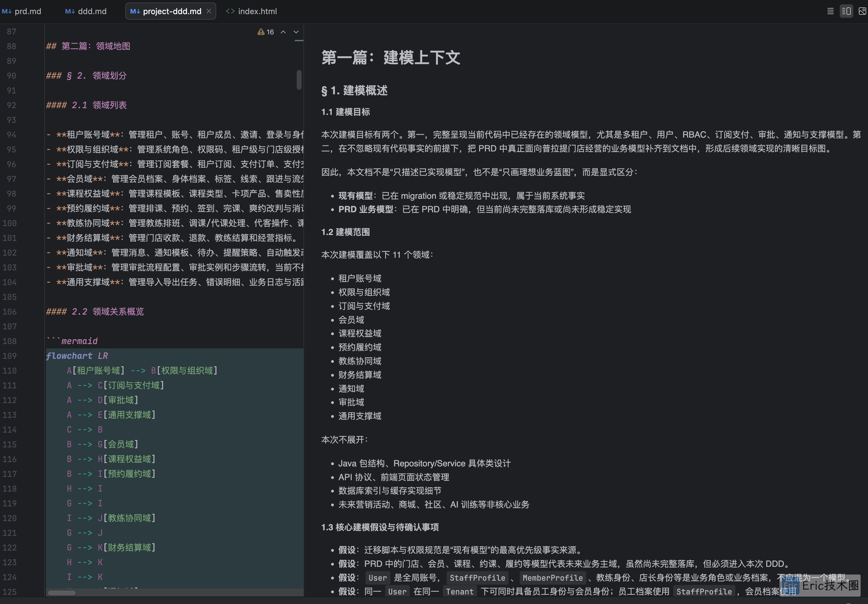Click 'Java 包结构、Repository/Service 具体类设计' bullet

[424, 464]
